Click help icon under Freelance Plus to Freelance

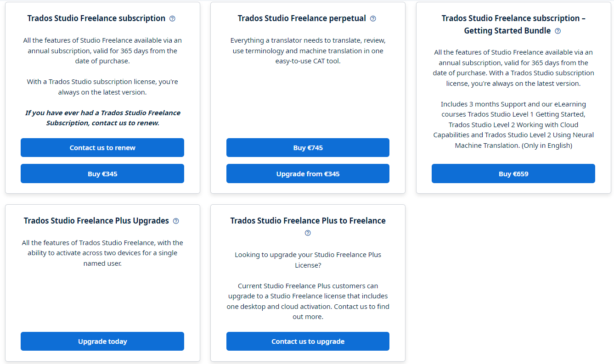(308, 233)
